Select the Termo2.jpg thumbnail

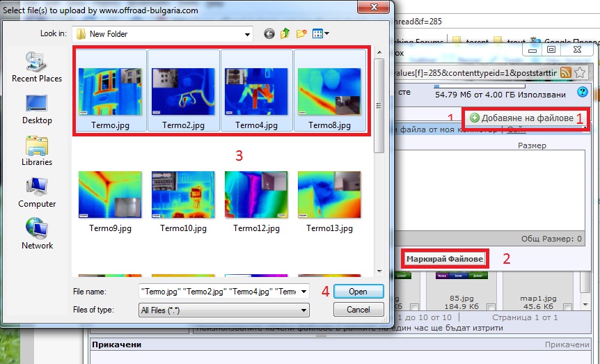coord(183,91)
